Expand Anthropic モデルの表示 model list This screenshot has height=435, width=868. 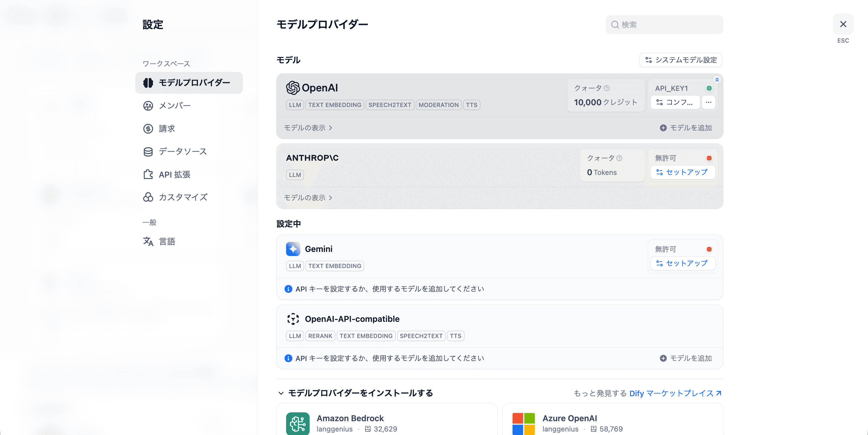pyautogui.click(x=308, y=198)
